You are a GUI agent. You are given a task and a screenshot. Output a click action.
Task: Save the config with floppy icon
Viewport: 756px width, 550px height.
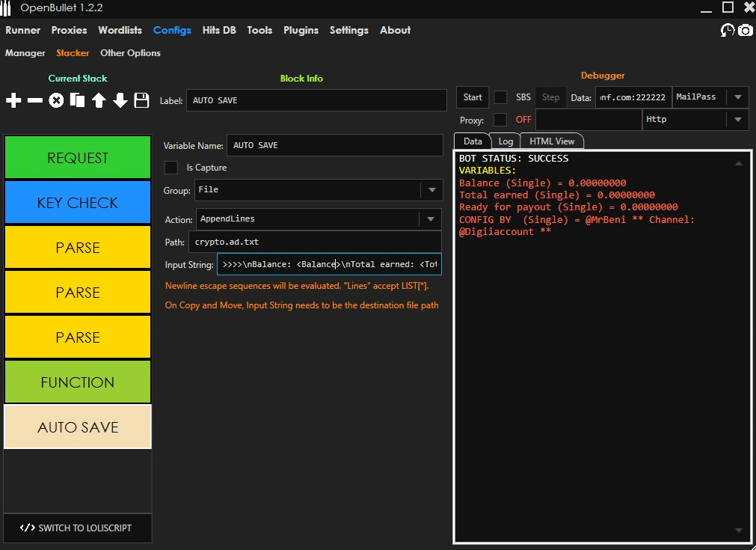[x=141, y=100]
